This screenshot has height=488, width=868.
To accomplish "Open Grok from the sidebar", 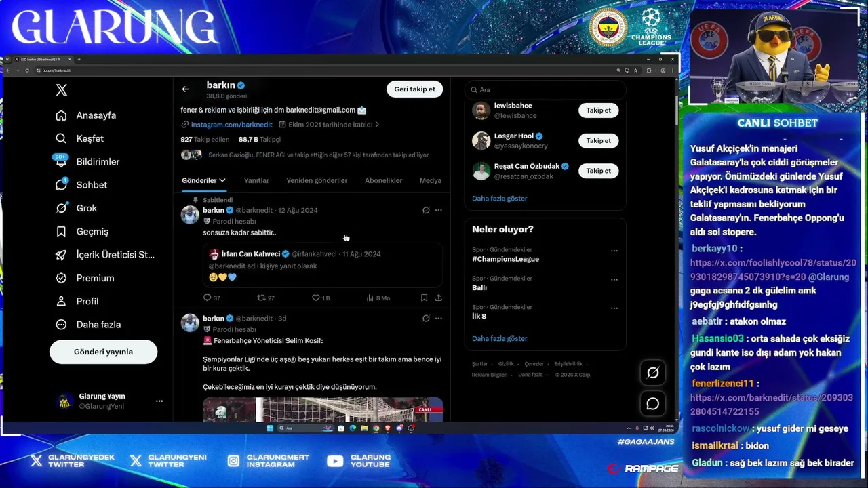I will point(77,208).
